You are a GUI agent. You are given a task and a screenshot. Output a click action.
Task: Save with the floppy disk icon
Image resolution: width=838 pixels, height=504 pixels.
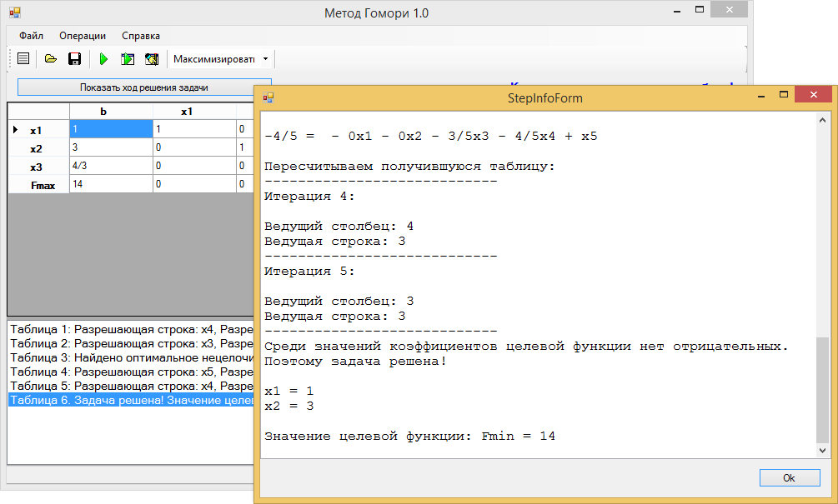pos(74,58)
